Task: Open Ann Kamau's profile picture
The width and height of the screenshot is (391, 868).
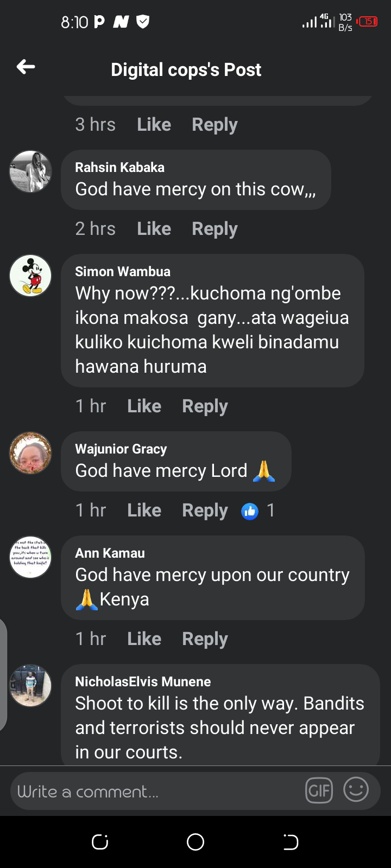Action: [x=30, y=557]
